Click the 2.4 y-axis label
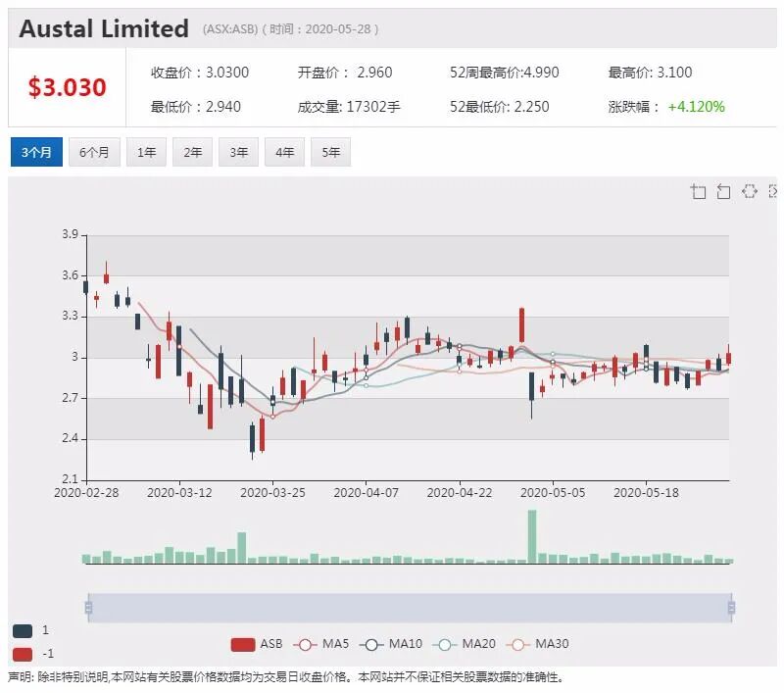The width and height of the screenshot is (784, 693). [x=70, y=438]
